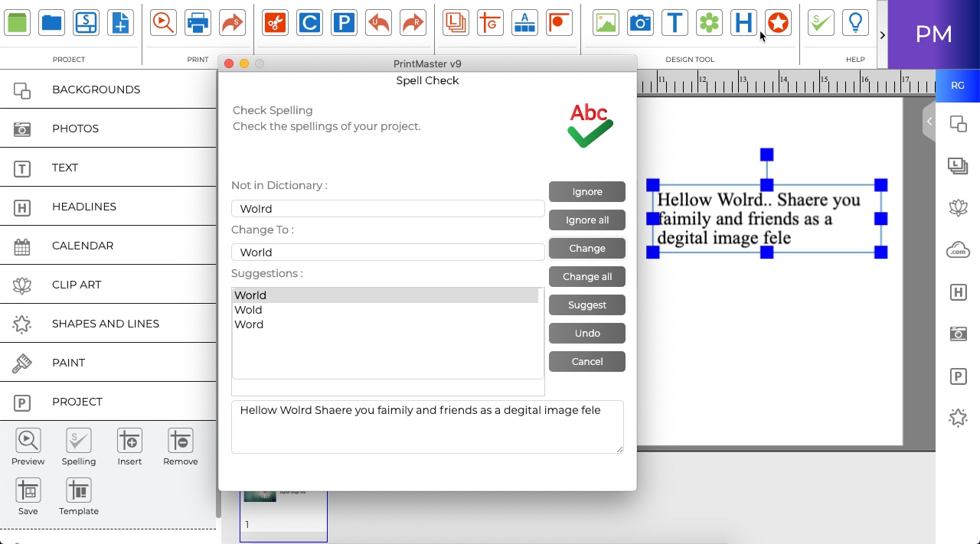Screen dimensions: 980x544
Task: Click Ignore to skip the word Wolrd
Action: [586, 191]
